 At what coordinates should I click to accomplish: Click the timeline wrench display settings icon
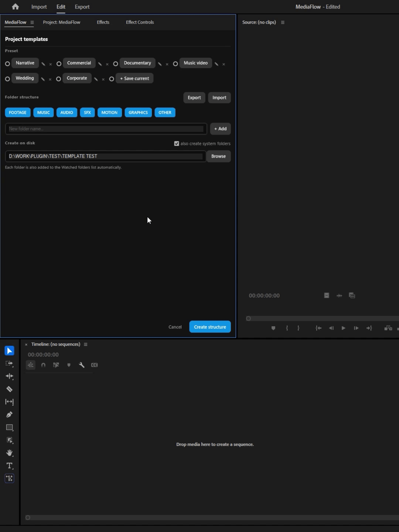click(82, 365)
